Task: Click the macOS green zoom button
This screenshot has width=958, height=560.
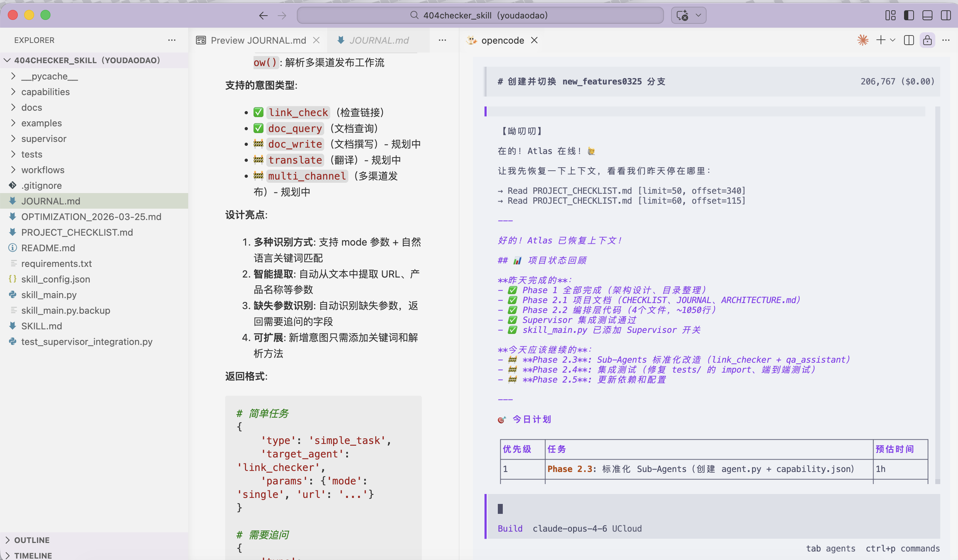Action: (x=45, y=15)
